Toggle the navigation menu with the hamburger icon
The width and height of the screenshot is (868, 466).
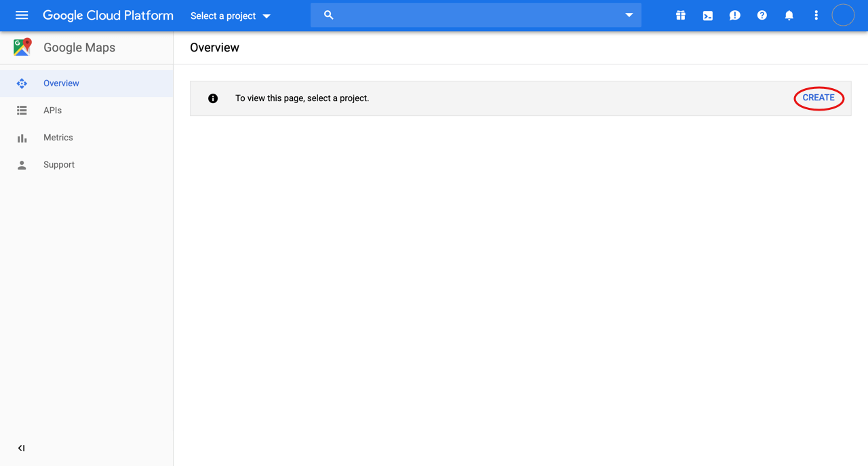(x=22, y=15)
